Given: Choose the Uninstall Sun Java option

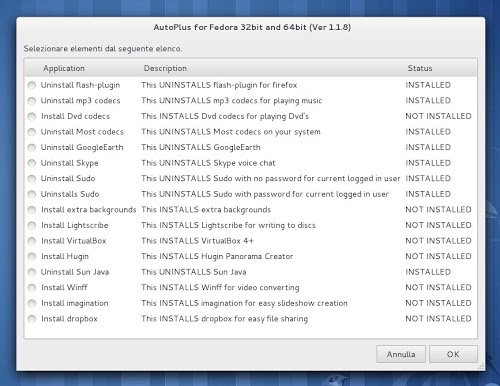Looking at the screenshot, I should point(32,272).
